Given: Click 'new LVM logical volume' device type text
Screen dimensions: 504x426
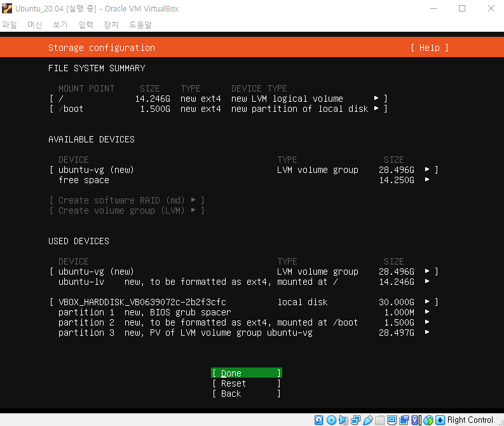Looking at the screenshot, I should point(287,99).
